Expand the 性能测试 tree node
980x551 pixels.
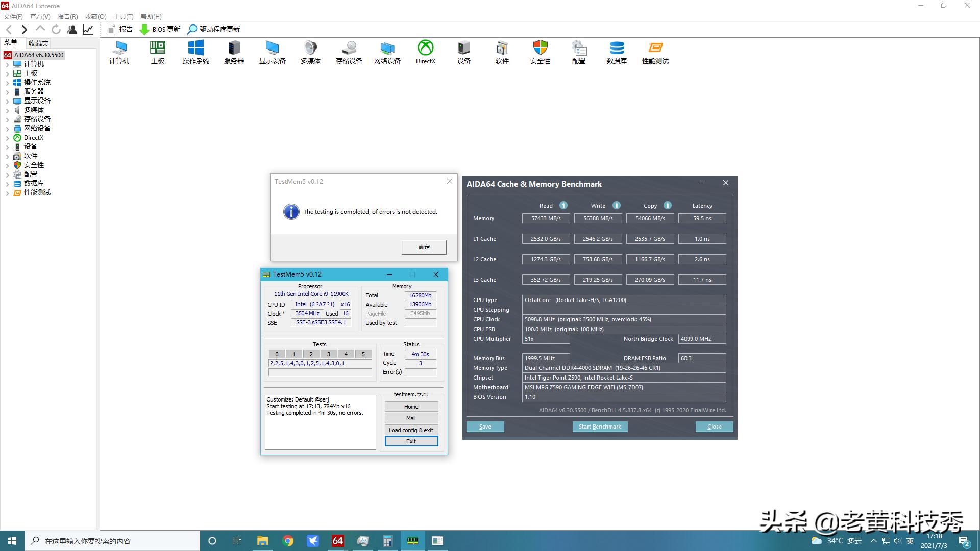7,193
